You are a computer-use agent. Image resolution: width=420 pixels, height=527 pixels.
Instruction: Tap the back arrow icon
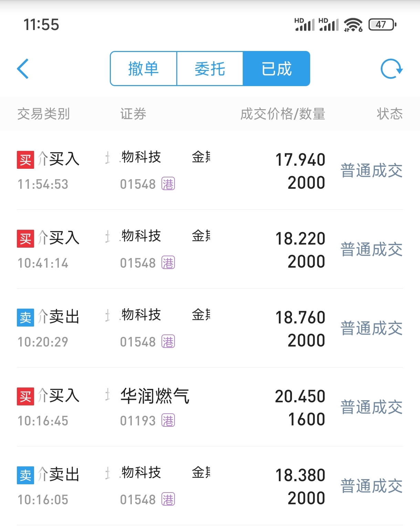pos(23,69)
